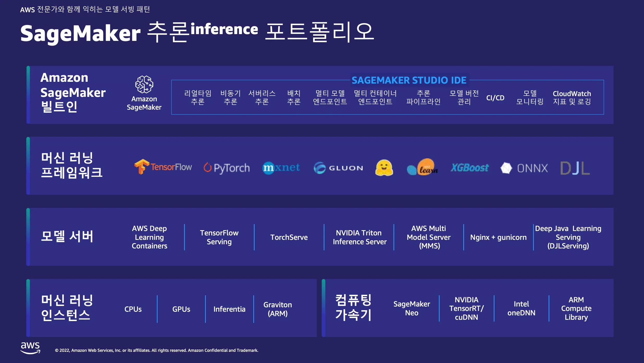Click the scikit-learn logo
This screenshot has height=363, width=644.
(x=422, y=167)
